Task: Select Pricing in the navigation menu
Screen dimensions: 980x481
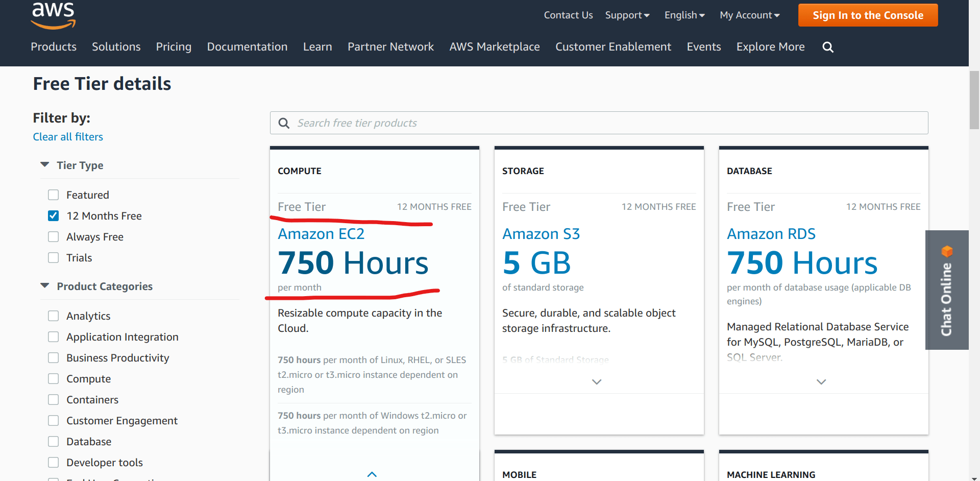Action: (174, 47)
